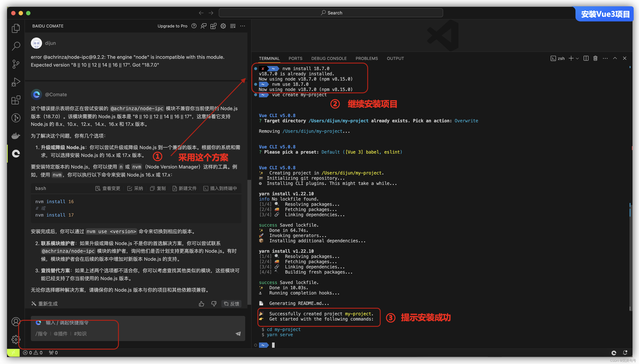The width and height of the screenshot is (639, 364).
Task: Go forward with the navigation right arrow
Action: 211,13
